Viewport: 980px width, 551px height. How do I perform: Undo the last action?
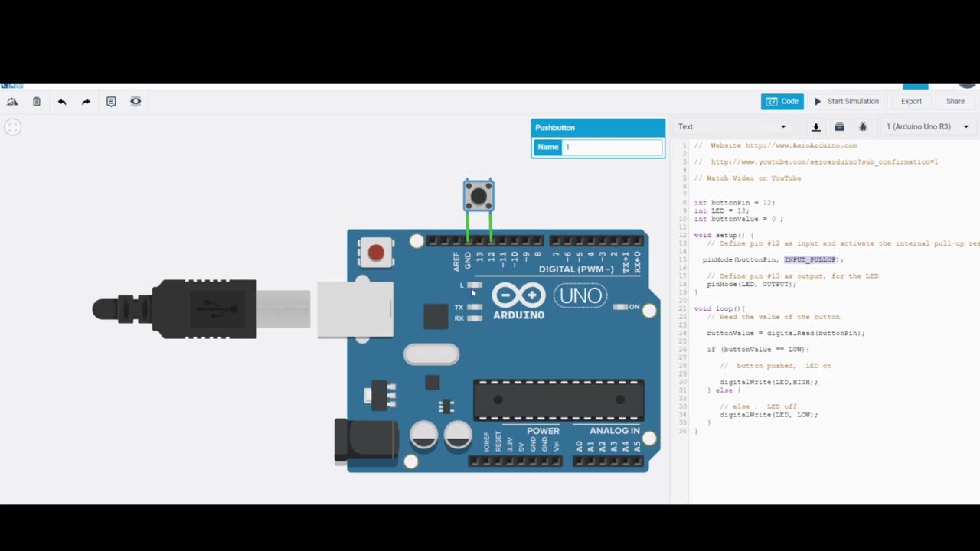click(x=62, y=102)
